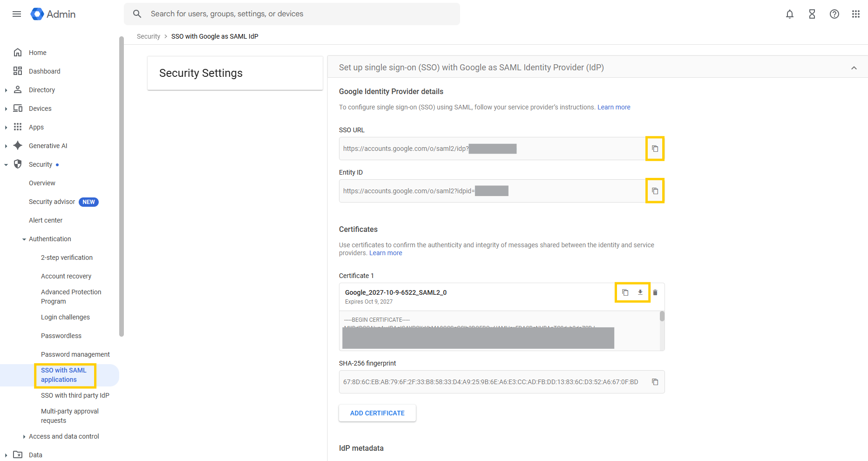The height and width of the screenshot is (461, 868).
Task: Copy the SHA-256 fingerprint
Action: tap(655, 382)
